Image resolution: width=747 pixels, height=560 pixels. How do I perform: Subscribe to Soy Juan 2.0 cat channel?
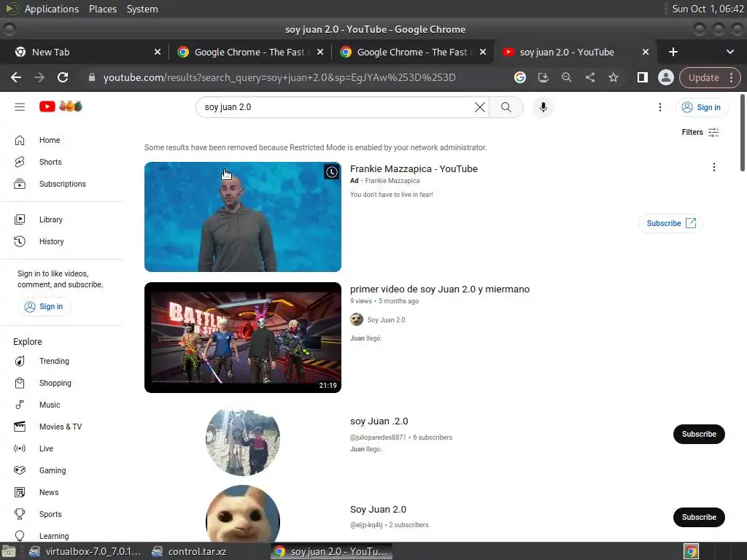tap(699, 517)
